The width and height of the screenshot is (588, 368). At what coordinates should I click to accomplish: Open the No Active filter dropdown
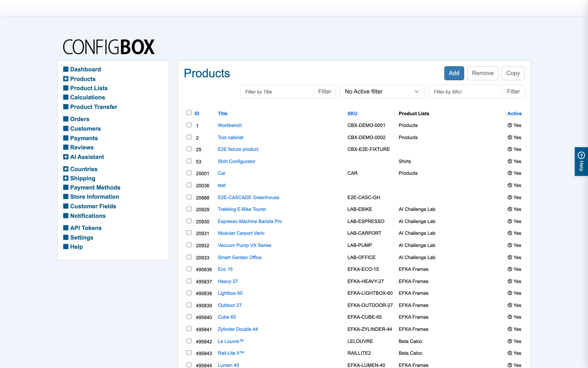coord(382,91)
